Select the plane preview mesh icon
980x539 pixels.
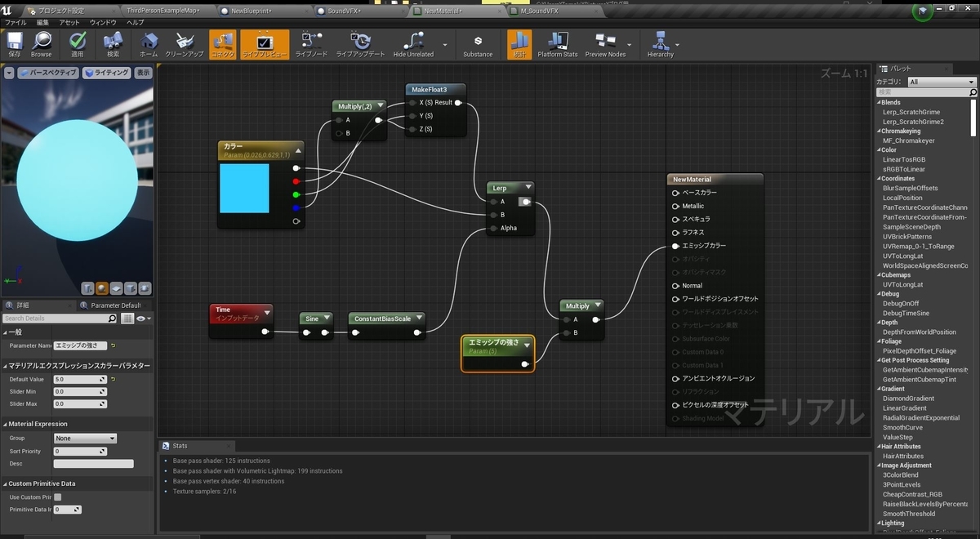[x=116, y=287]
